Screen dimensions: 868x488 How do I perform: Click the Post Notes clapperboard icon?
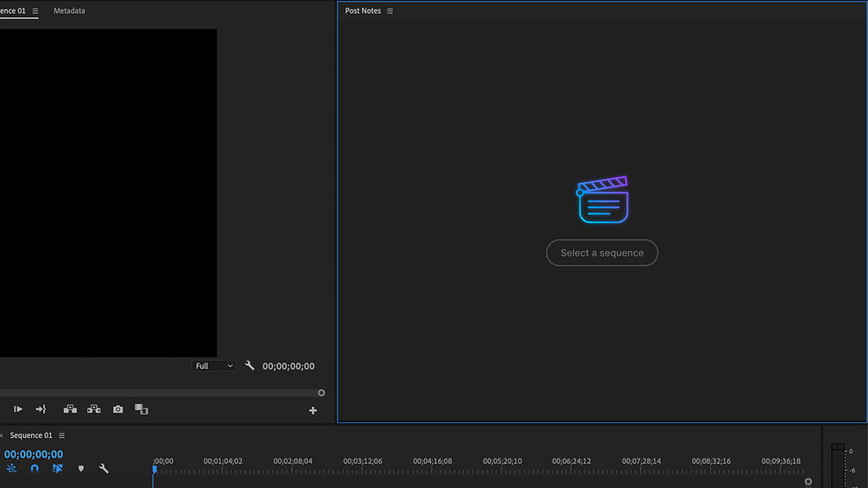point(603,200)
